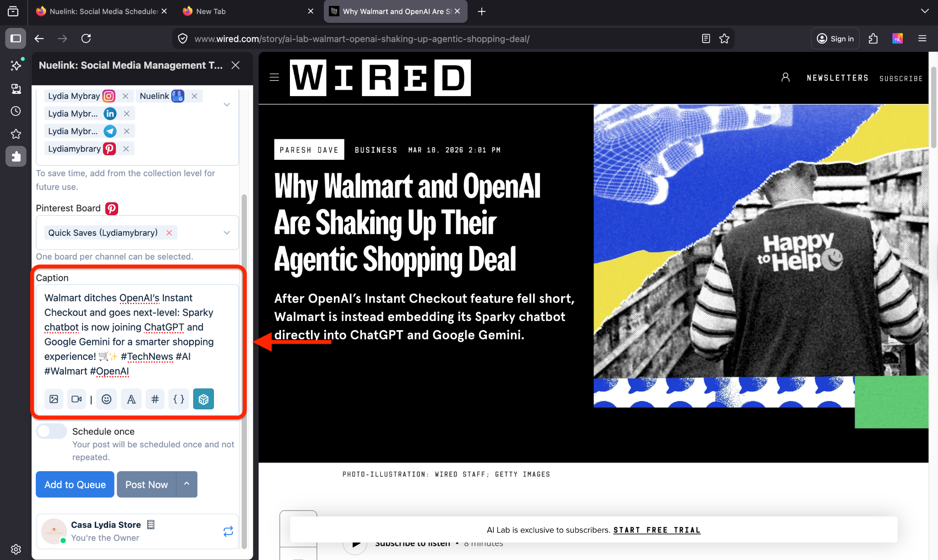Click the Add to Queue button
This screenshot has width=938, height=560.
coord(75,484)
